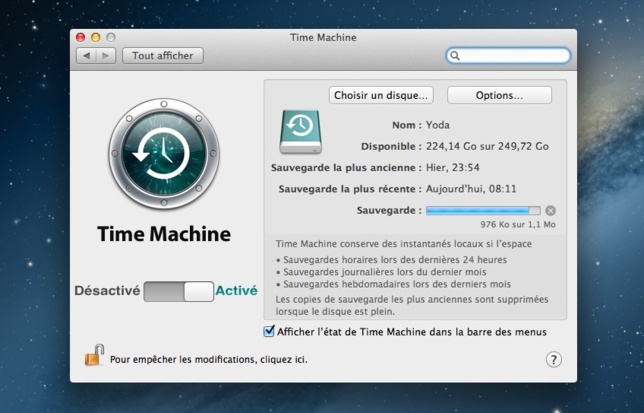Click the 'Pour empêcher les modifications' text
Image resolution: width=644 pixels, height=413 pixels.
[208, 358]
